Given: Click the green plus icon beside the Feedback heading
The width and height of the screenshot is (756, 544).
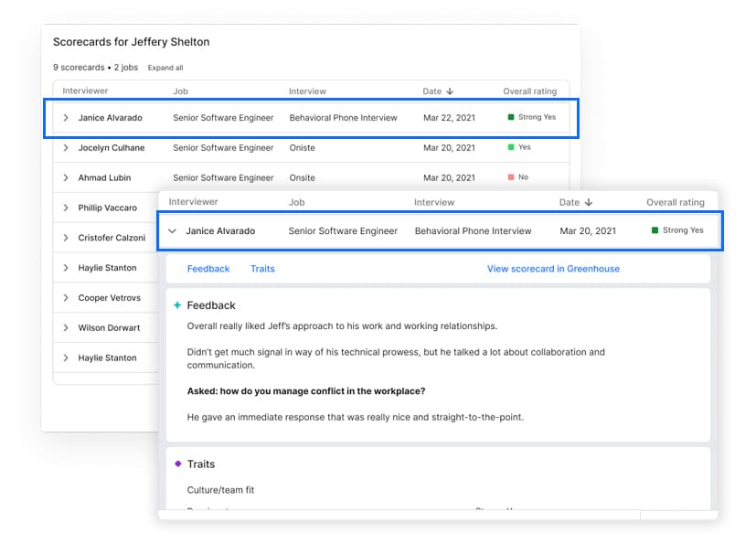Looking at the screenshot, I should pyautogui.click(x=178, y=305).
